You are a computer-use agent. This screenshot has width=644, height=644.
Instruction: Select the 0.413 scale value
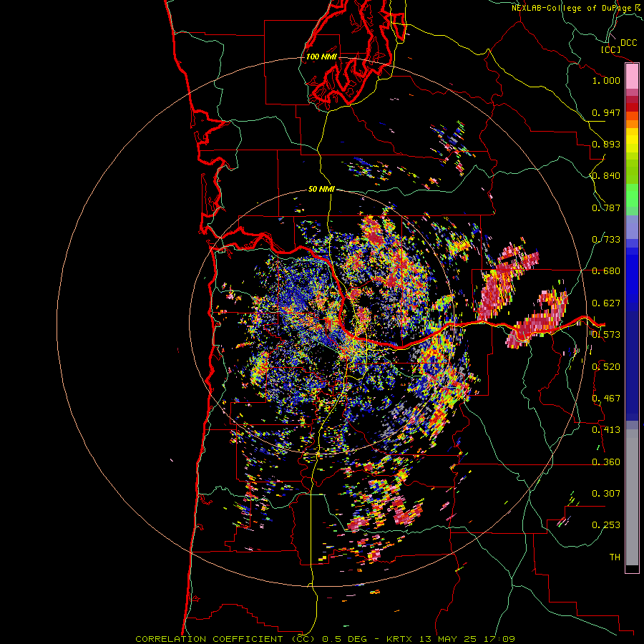point(606,430)
